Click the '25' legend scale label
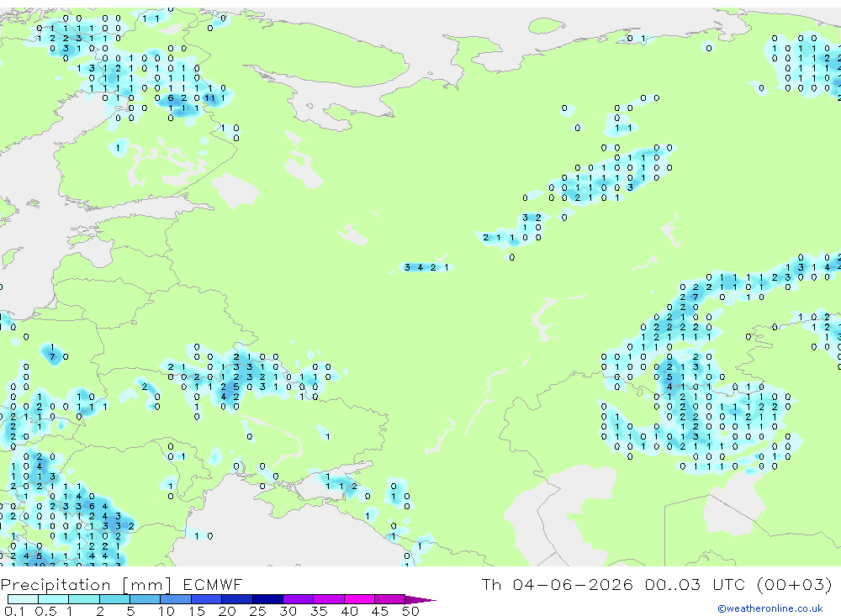Viewport: 841px width, 616px height. 258,611
